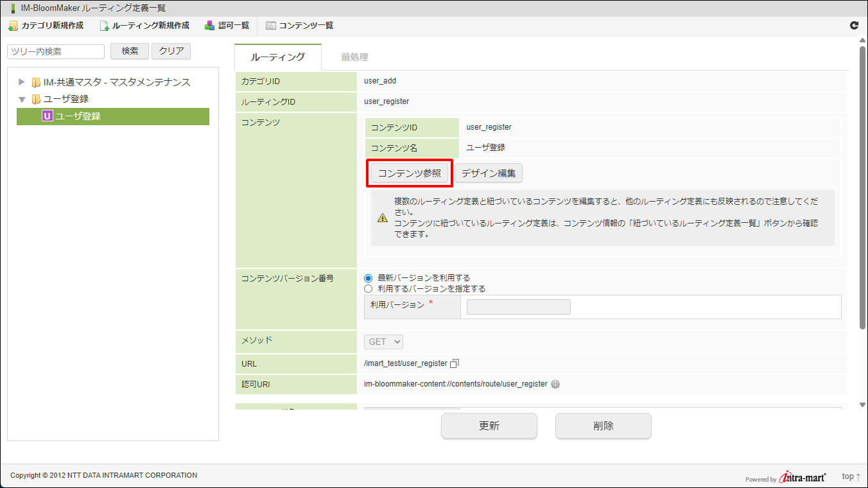Click the purple U icon for ユーザ登録
Screen dimensions: 868x488
[47, 116]
